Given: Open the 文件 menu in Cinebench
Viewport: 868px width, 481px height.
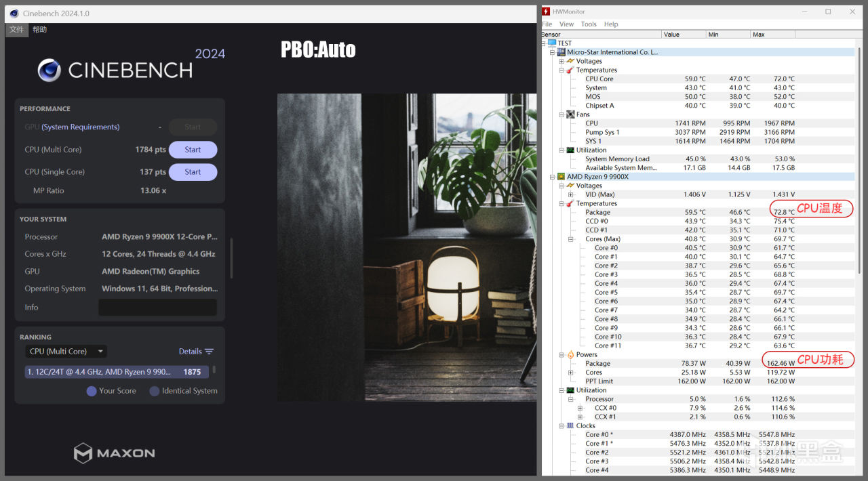Looking at the screenshot, I should [x=17, y=30].
